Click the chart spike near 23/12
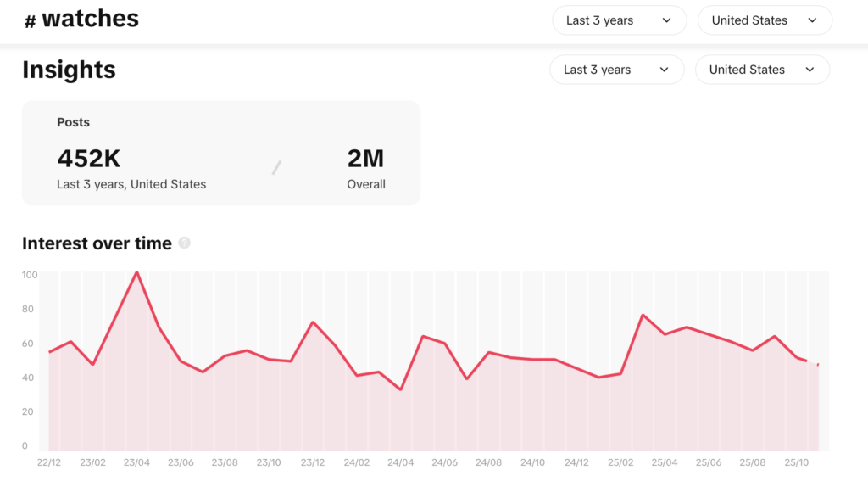Viewport: 868px width, 487px height. [313, 322]
